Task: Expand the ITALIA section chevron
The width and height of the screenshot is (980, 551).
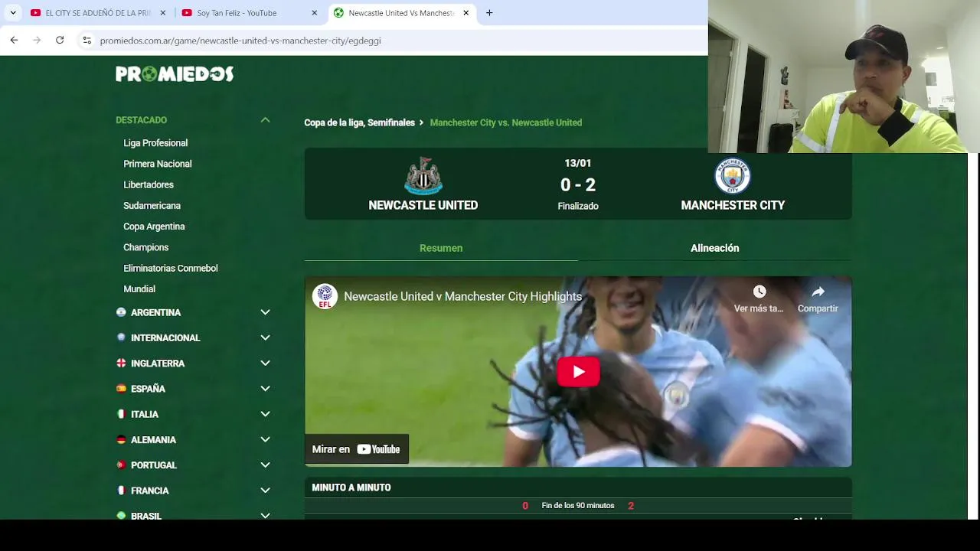Action: coord(265,414)
